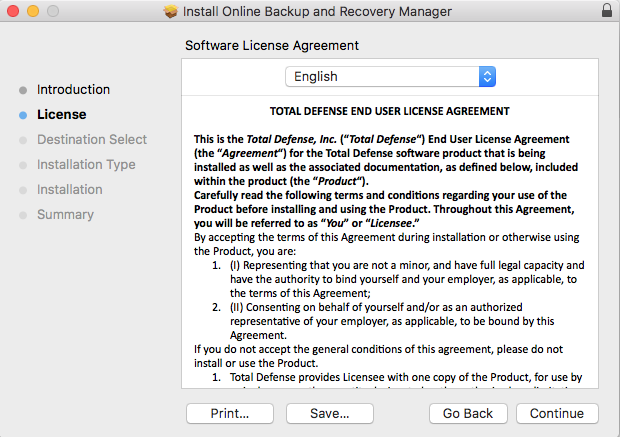Click the item '(I) Representing that you are not a minor'
Viewport: 620px width, 437px height.
[x=407, y=279]
